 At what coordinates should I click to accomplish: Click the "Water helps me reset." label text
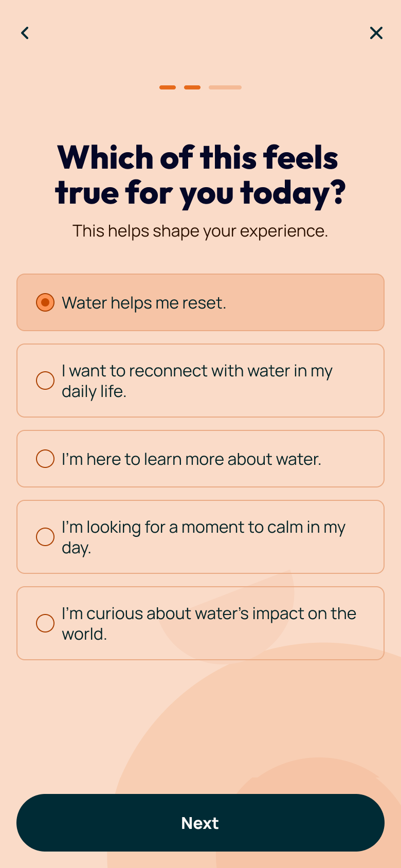pos(144,303)
